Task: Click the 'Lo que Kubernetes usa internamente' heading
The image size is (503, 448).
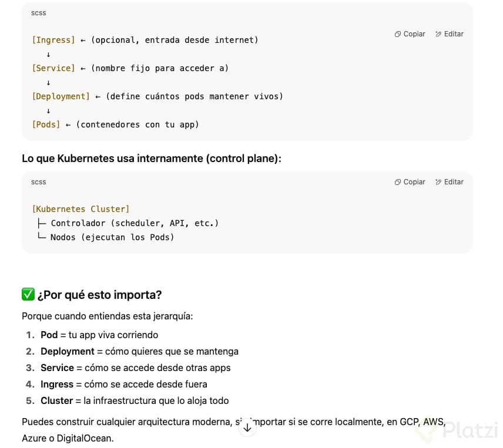Action: [152, 159]
